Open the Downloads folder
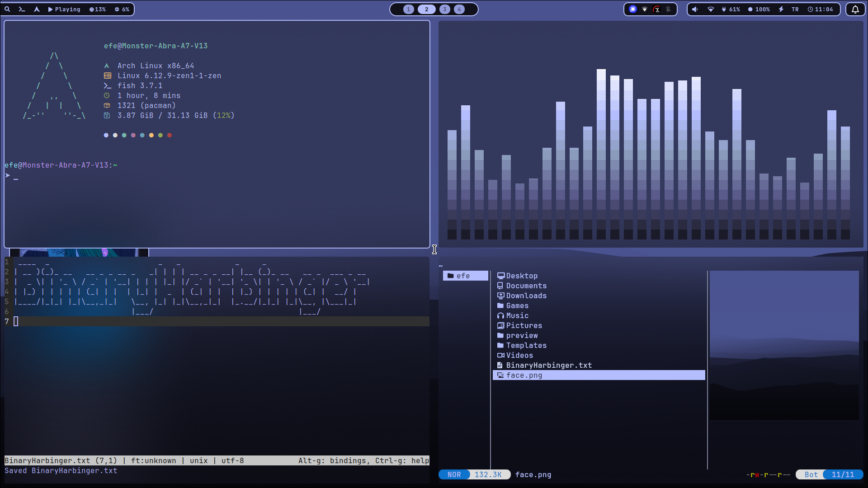 pyautogui.click(x=522, y=296)
